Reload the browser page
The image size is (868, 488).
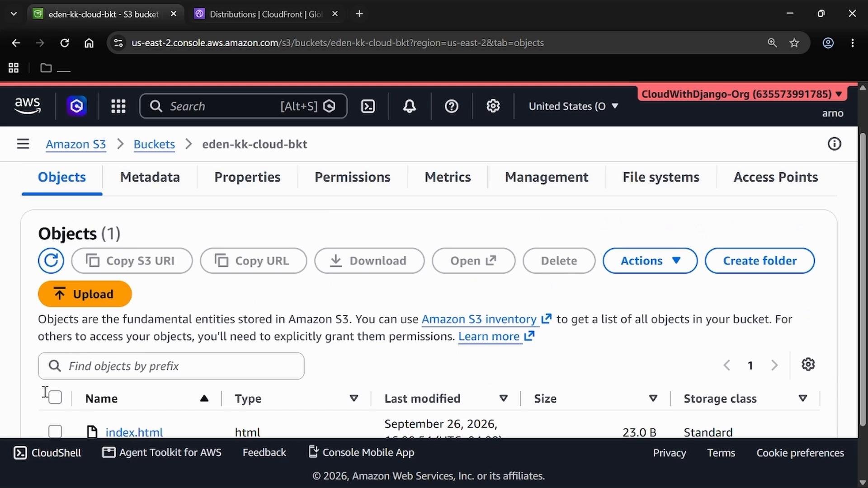[x=65, y=43]
